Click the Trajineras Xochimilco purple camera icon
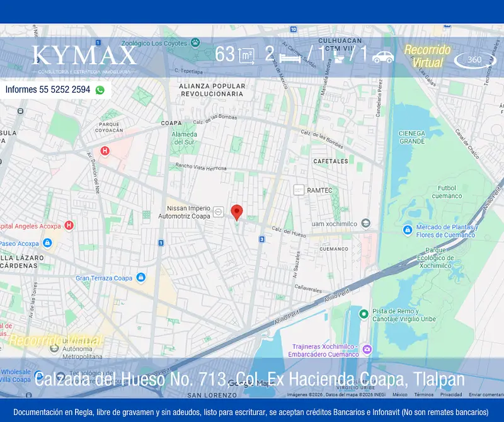Image resolution: width=504 pixels, height=422 pixels. (x=367, y=349)
